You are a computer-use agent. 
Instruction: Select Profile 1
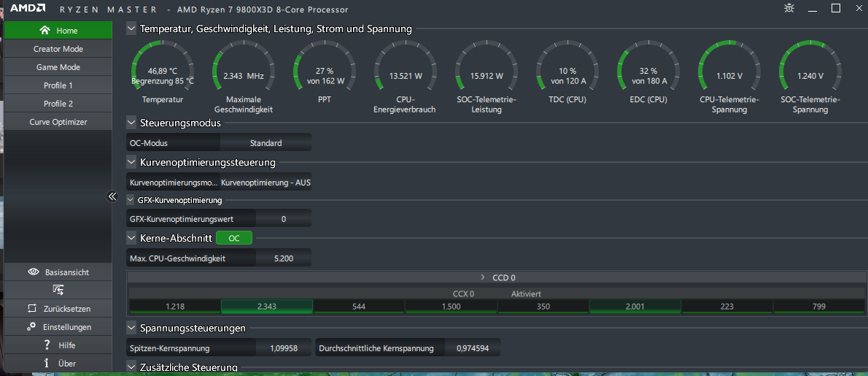[58, 85]
